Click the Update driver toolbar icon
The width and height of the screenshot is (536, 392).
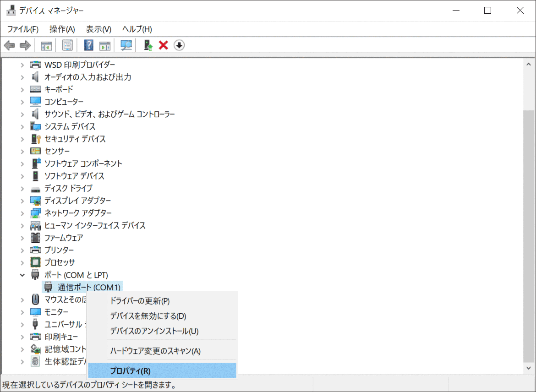point(148,45)
